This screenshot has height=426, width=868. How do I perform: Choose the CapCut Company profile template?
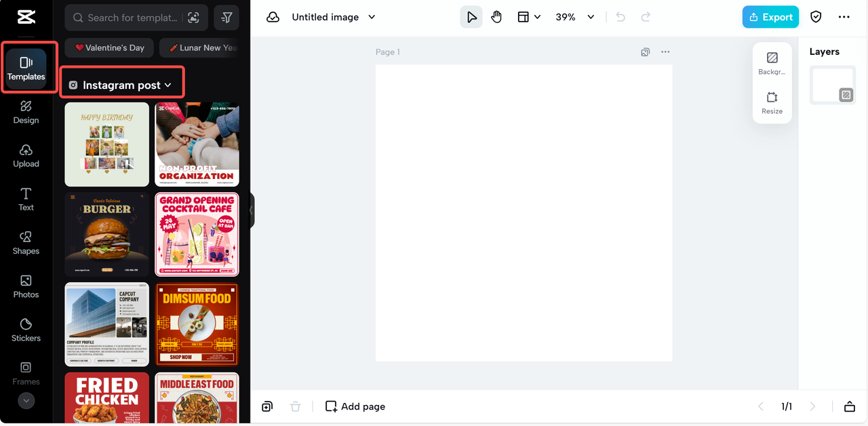click(x=106, y=324)
